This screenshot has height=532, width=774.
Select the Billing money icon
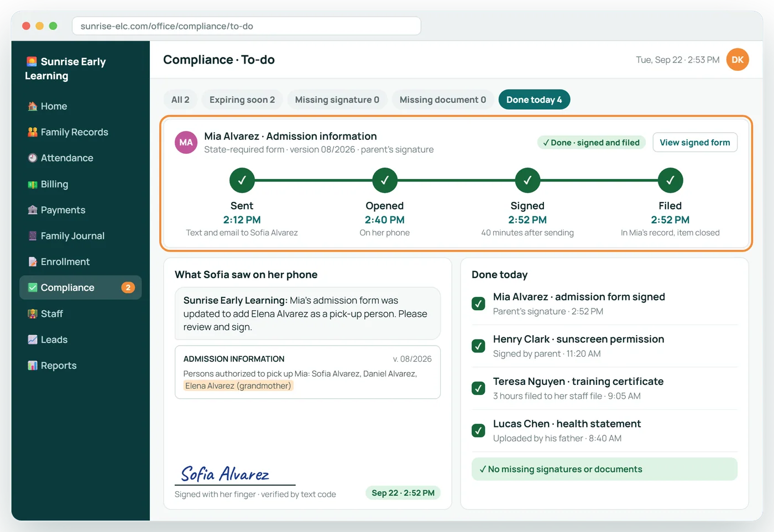pyautogui.click(x=33, y=184)
